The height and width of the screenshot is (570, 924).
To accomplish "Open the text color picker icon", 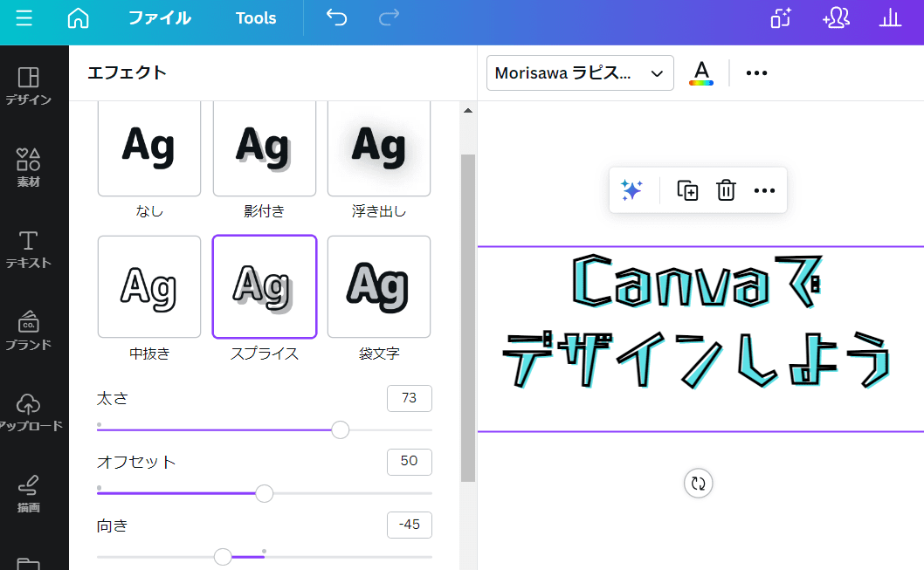I will (701, 72).
